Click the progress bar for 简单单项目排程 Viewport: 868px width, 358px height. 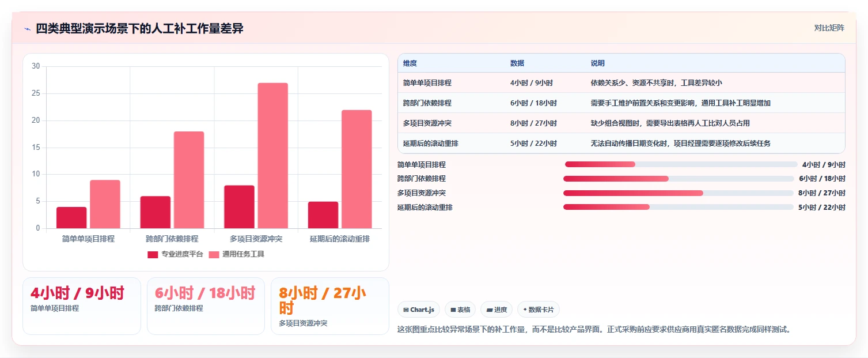tap(681, 164)
